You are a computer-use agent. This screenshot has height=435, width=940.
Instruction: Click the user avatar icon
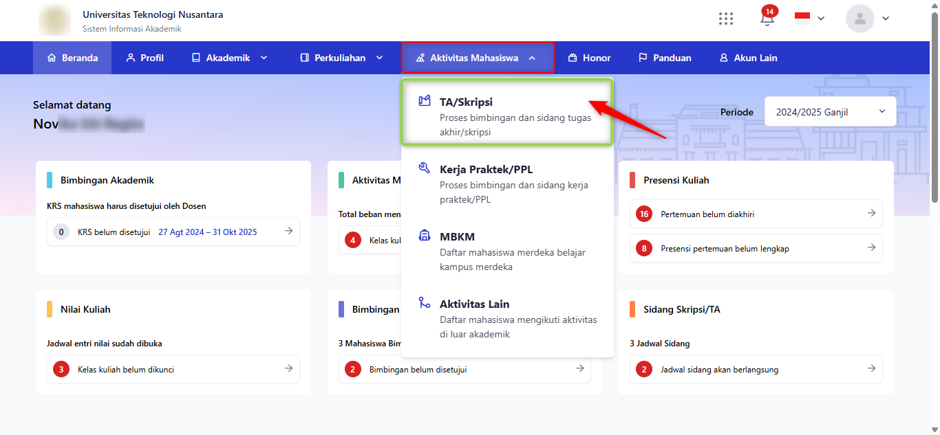pos(860,19)
